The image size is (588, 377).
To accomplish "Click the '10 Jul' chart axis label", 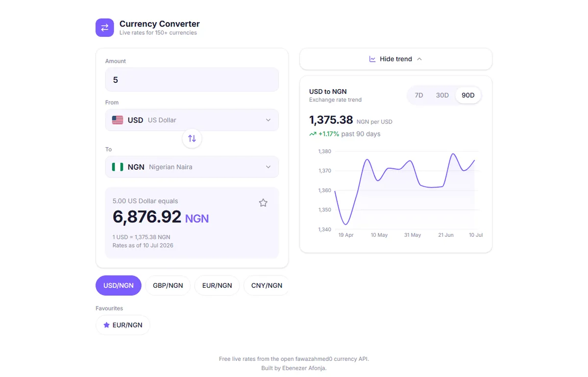I will pos(476,235).
